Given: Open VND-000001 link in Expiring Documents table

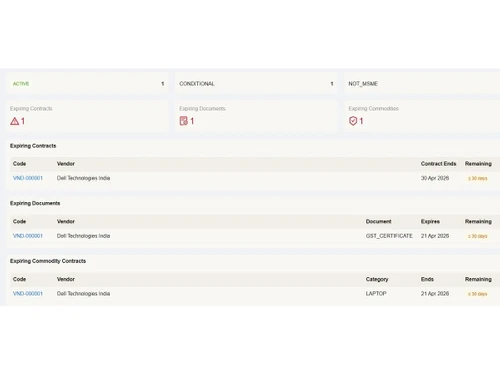Looking at the screenshot, I should 28,236.
